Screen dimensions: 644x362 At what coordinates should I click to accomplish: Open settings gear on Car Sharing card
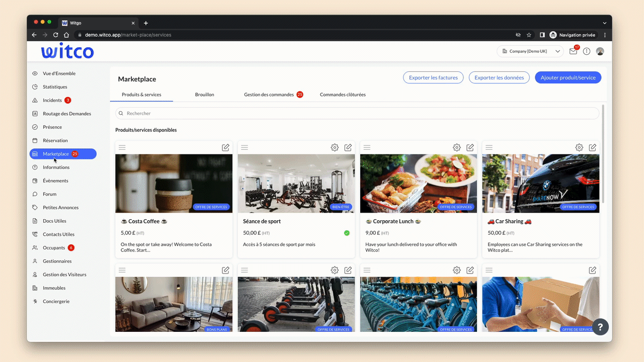[x=579, y=147]
